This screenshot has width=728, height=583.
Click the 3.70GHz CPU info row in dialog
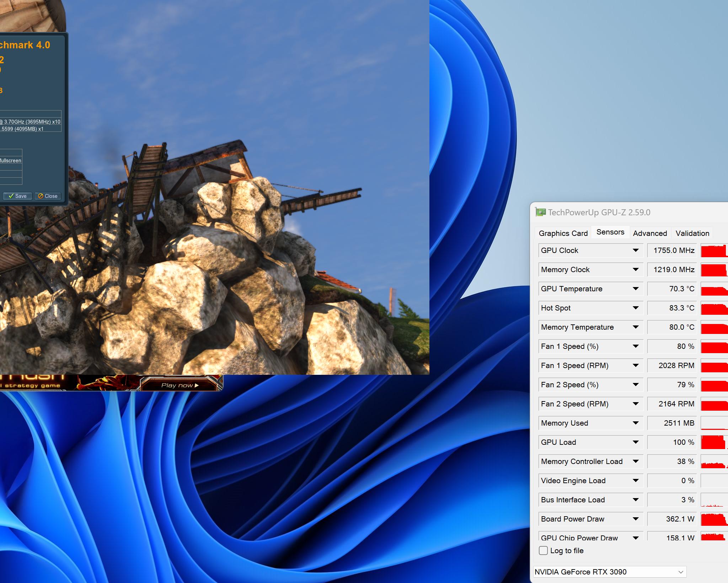click(x=30, y=122)
